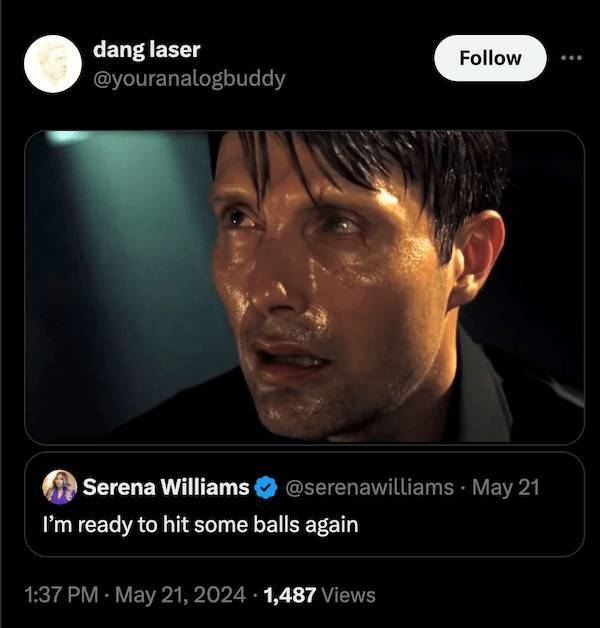This screenshot has height=628, width=600.
Task: Open dang laser's profile avatar
Action: click(52, 64)
